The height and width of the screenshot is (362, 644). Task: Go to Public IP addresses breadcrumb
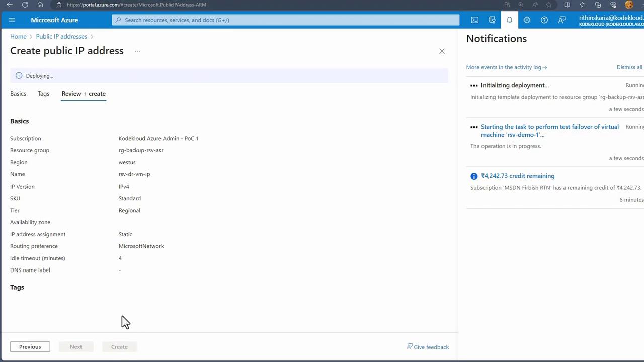(61, 37)
